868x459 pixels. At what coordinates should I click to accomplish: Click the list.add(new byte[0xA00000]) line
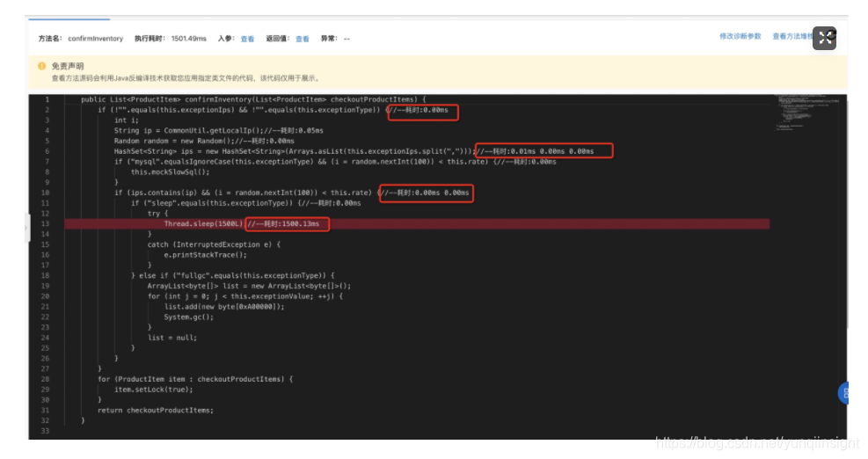[x=224, y=307]
